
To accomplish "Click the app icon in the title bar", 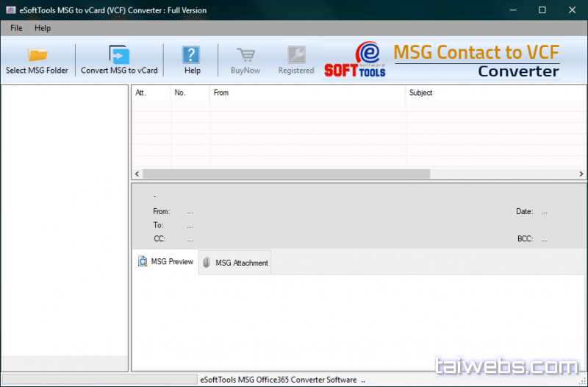I will [10, 10].
